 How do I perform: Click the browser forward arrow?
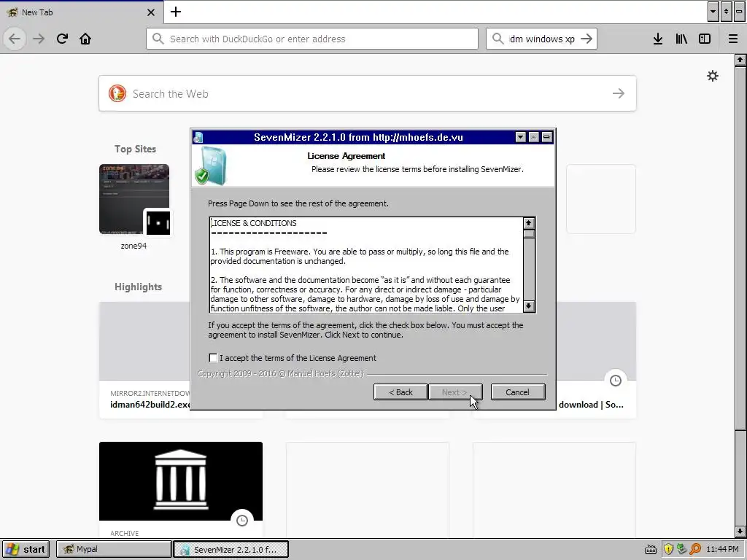tap(39, 39)
